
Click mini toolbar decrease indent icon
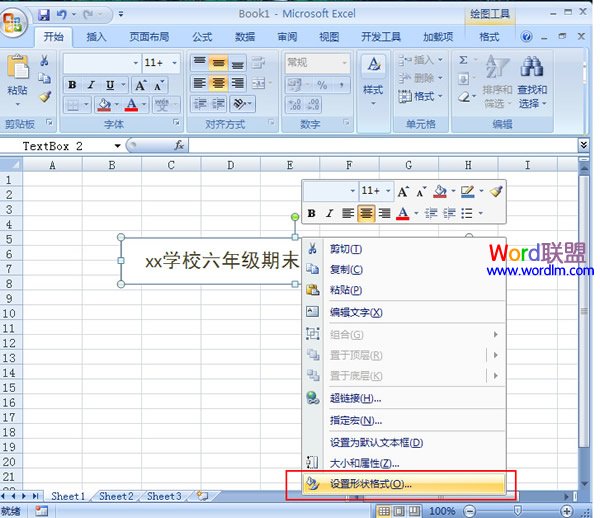coord(431,213)
